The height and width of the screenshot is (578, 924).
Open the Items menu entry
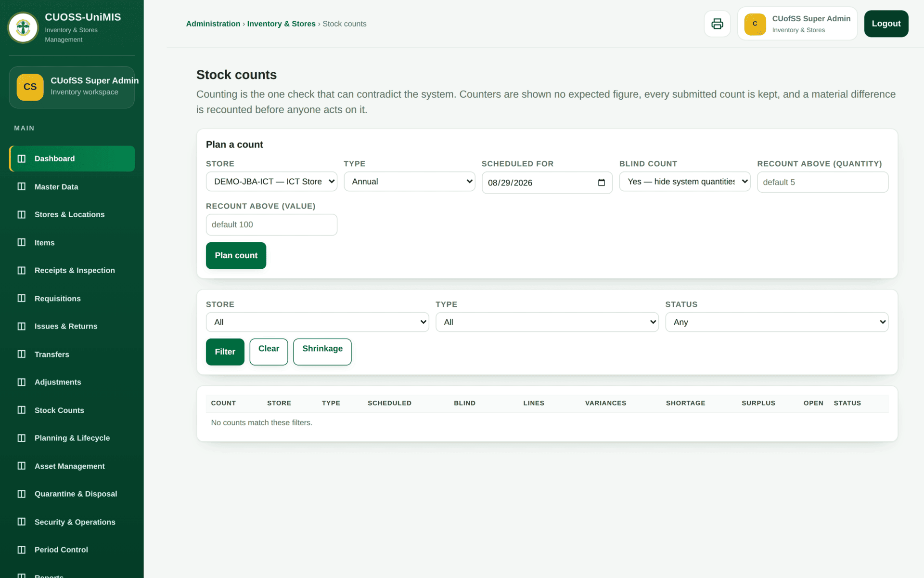pyautogui.click(x=72, y=242)
